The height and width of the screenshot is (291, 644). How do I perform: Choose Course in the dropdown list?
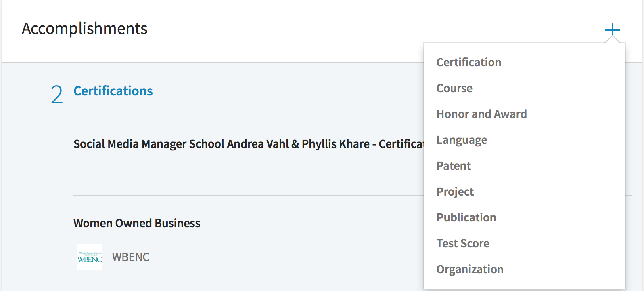[x=454, y=88]
